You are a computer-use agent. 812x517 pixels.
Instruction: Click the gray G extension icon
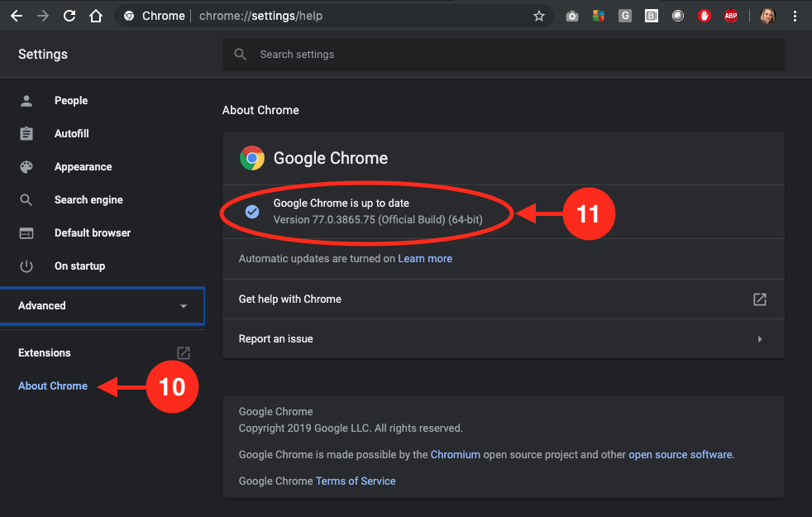point(625,16)
